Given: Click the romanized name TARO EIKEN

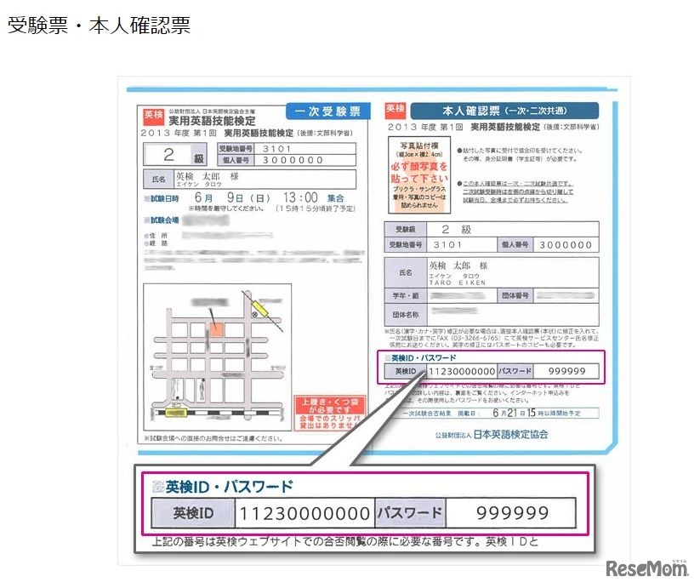Looking at the screenshot, I should [x=457, y=283].
